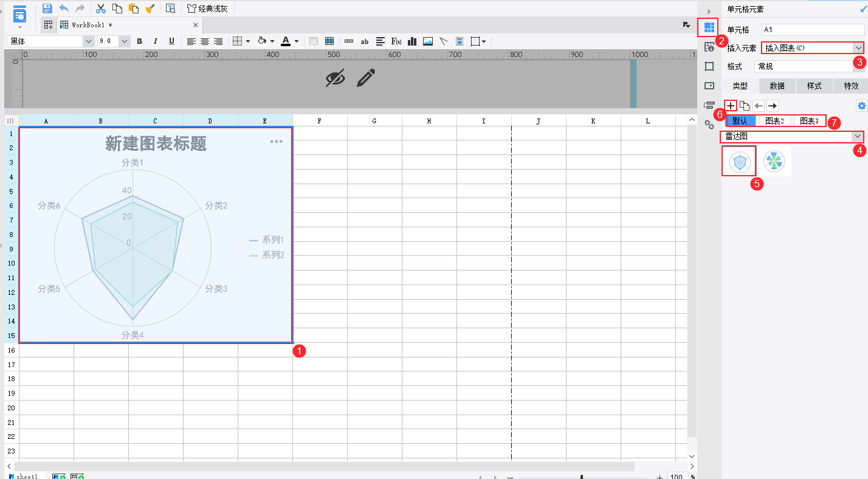
Task: Open the floating element insert dropdown arrow
Action: point(484,41)
